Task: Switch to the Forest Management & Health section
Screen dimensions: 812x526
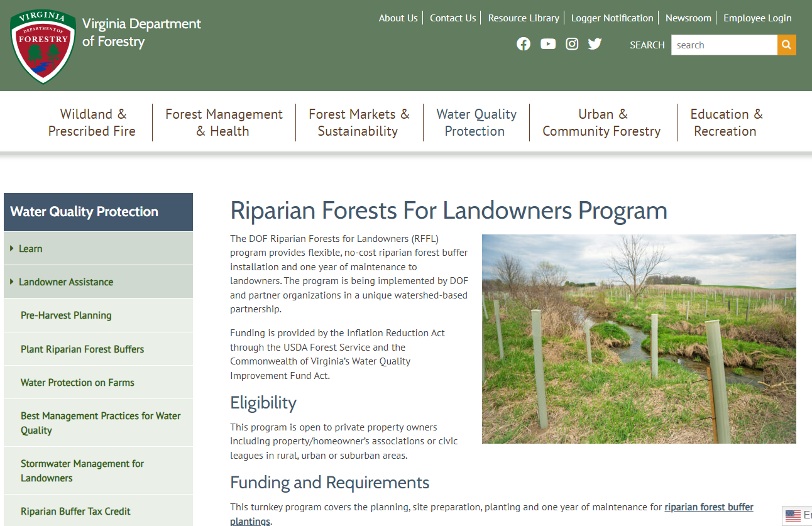Action: (x=224, y=122)
